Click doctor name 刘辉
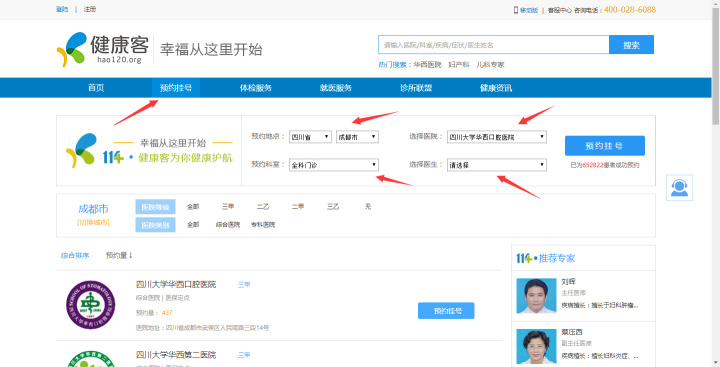720x367 pixels. pos(568,282)
